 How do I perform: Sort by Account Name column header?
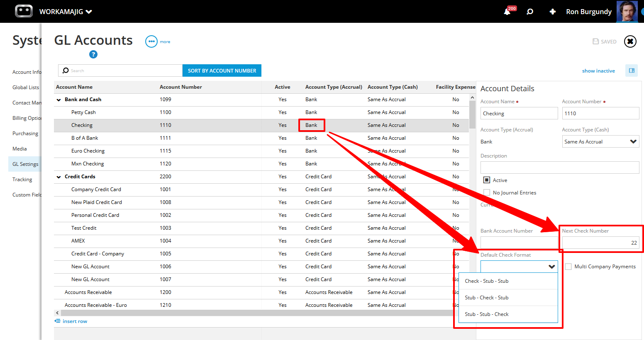click(74, 87)
